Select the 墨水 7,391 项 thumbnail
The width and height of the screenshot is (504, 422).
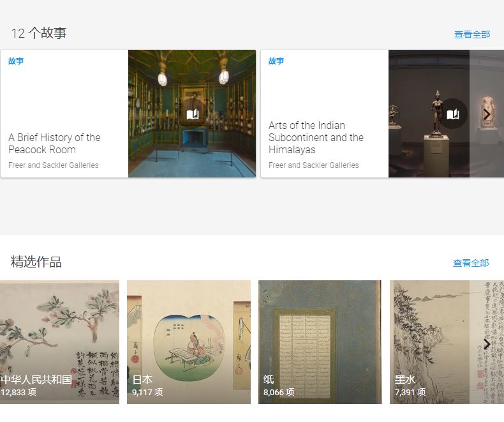(x=447, y=342)
